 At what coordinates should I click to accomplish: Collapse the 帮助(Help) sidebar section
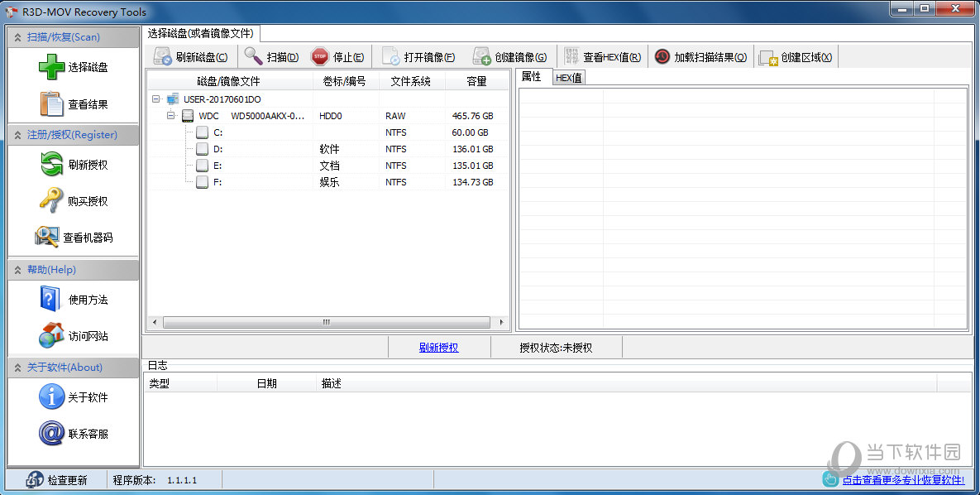[17, 271]
